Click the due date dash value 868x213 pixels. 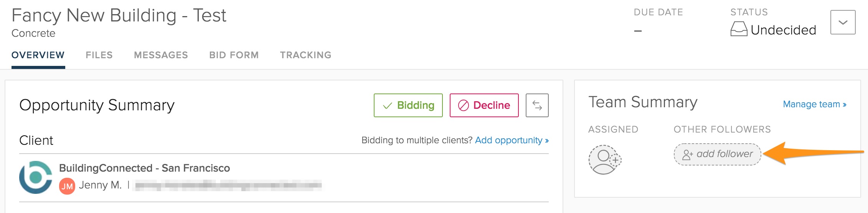tap(638, 31)
